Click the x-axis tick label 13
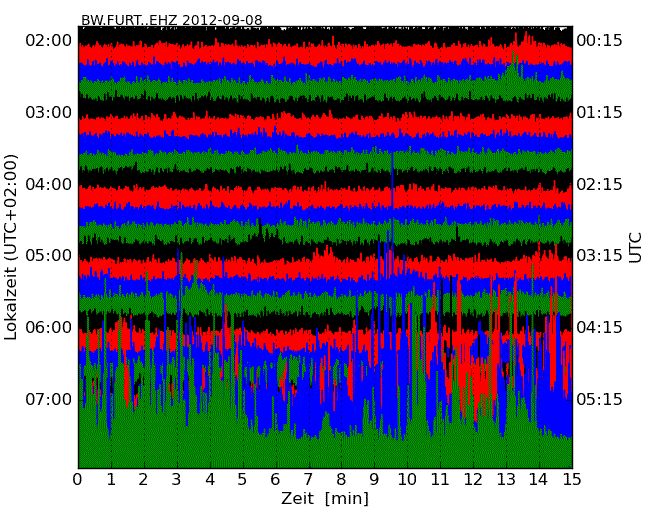 tap(506, 480)
